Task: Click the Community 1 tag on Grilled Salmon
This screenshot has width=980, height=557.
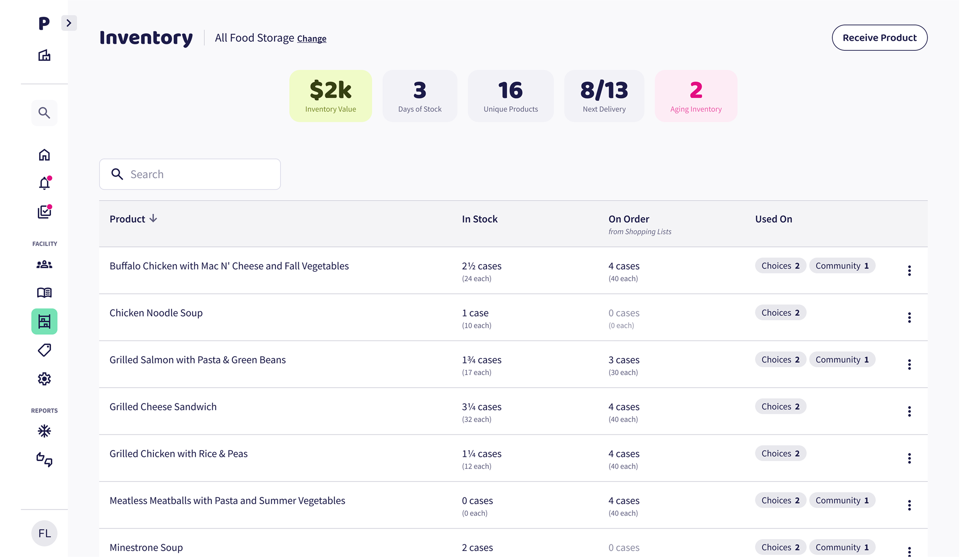Action: point(842,359)
